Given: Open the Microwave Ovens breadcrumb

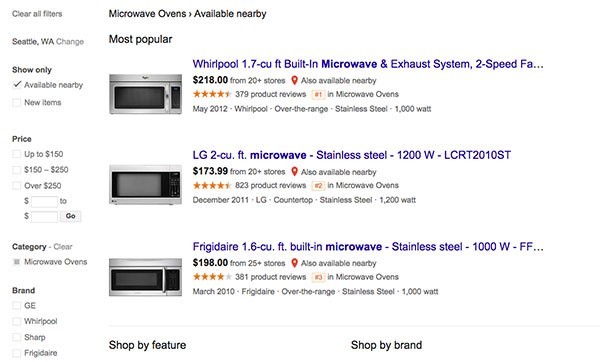Looking at the screenshot, I should click(x=147, y=14).
